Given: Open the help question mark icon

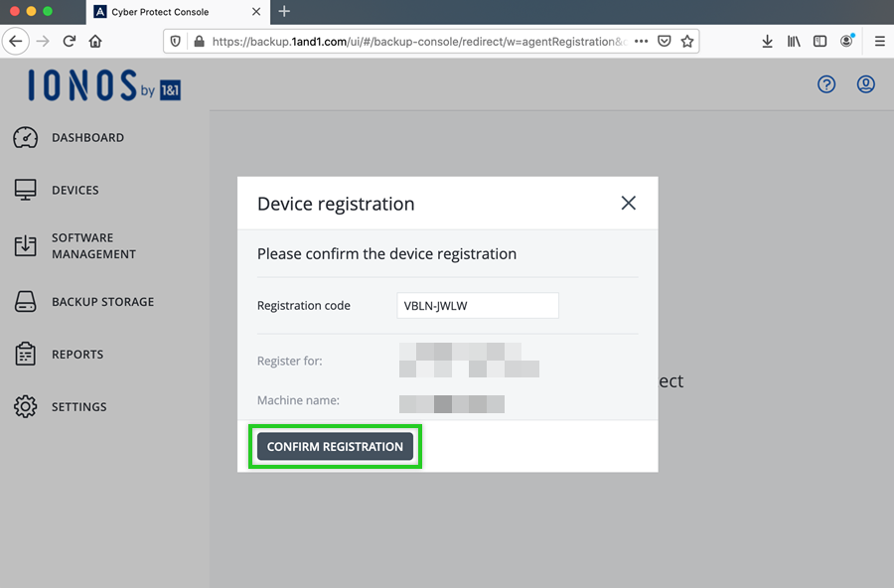Looking at the screenshot, I should coord(826,84).
